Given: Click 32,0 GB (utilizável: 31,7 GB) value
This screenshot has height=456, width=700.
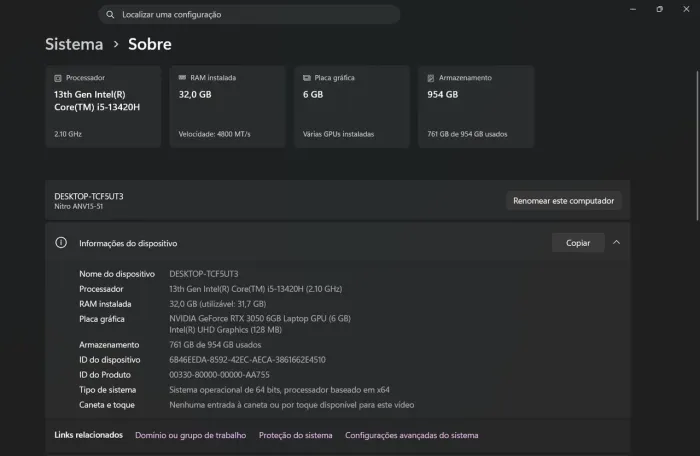Looking at the screenshot, I should (x=217, y=304).
